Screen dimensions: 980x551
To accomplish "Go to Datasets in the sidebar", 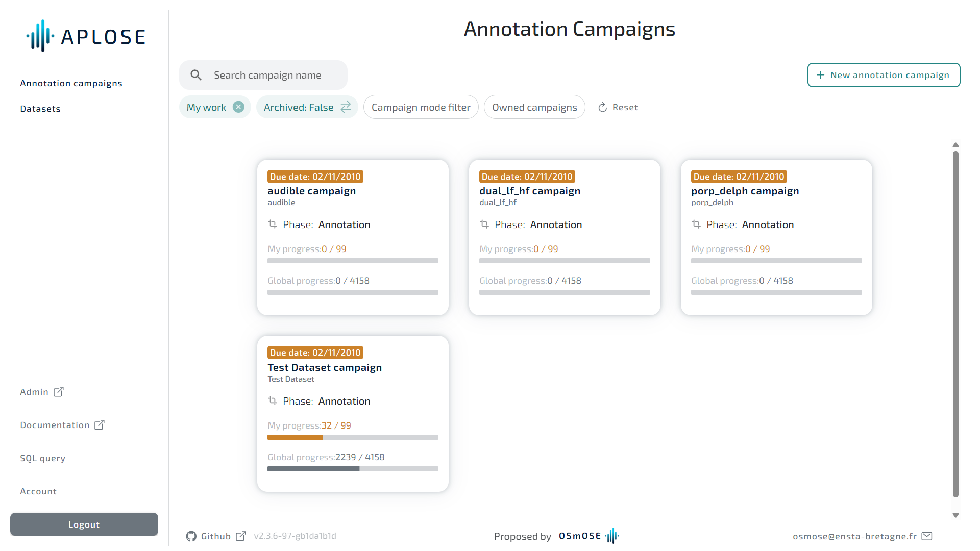I will (40, 109).
